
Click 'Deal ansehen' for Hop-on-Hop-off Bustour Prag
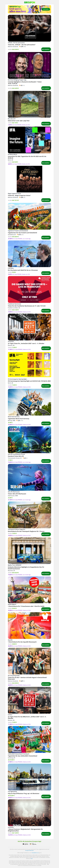(x=46, y=796)
